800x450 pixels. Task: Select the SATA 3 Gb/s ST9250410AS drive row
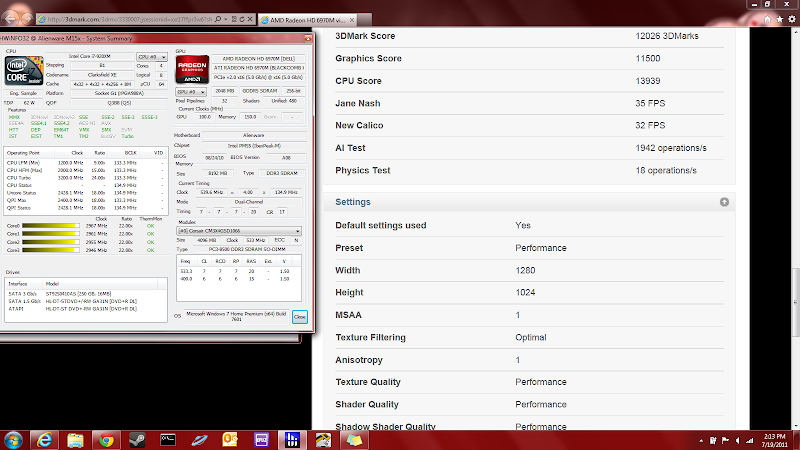85,294
